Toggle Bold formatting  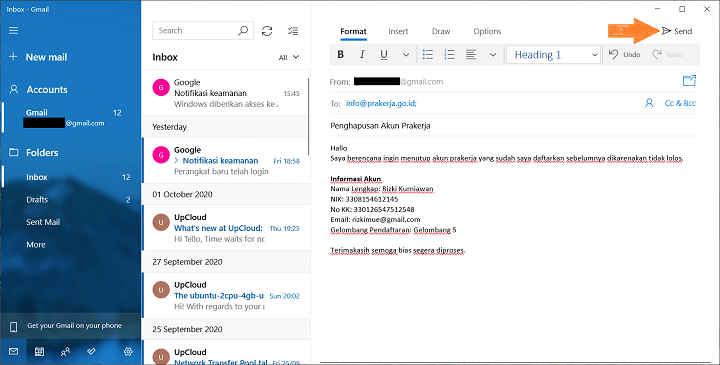341,55
